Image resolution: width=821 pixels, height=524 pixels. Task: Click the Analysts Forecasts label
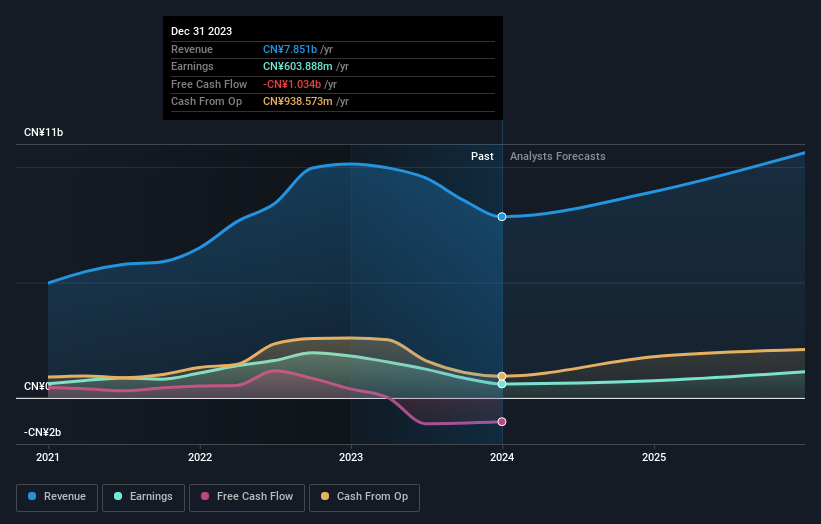coord(558,157)
